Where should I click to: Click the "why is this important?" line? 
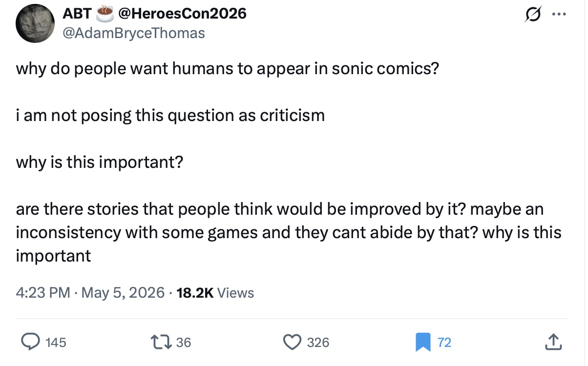[100, 162]
